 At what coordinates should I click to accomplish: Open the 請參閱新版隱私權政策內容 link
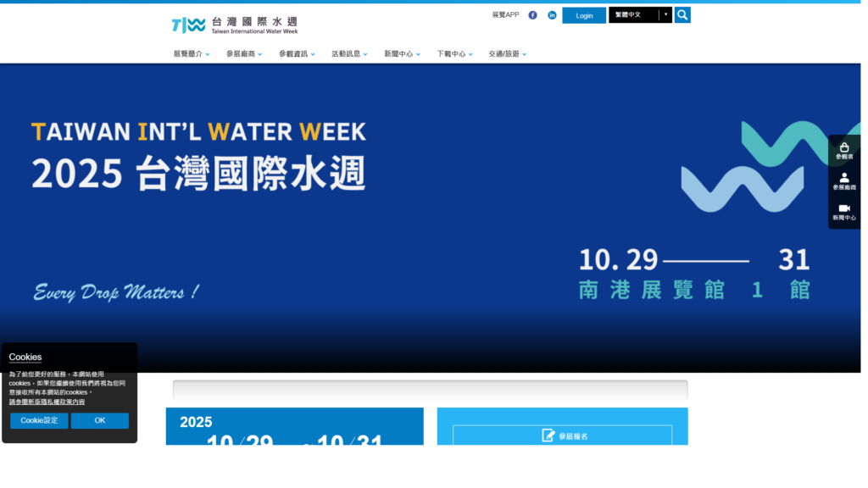click(x=47, y=402)
